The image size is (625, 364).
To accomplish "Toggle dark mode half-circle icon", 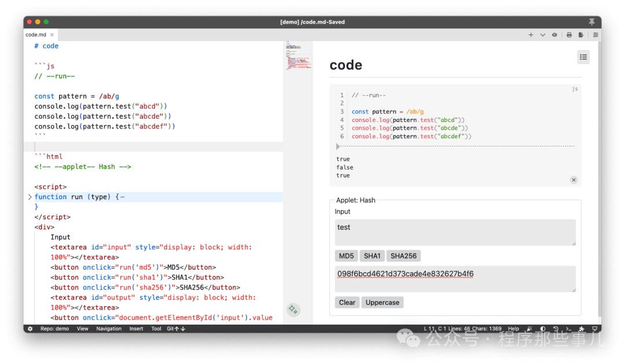I will 542,329.
